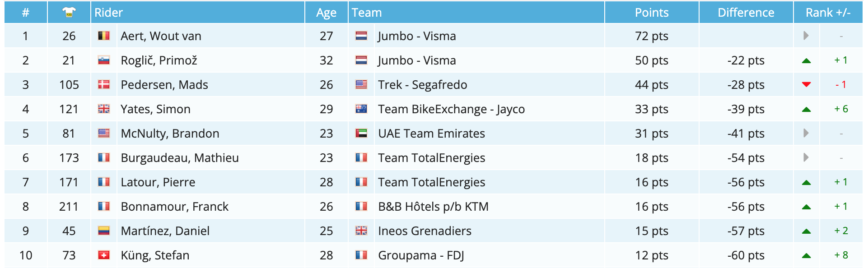Click the Rank +/- column header
868x268 pixels.
(828, 13)
